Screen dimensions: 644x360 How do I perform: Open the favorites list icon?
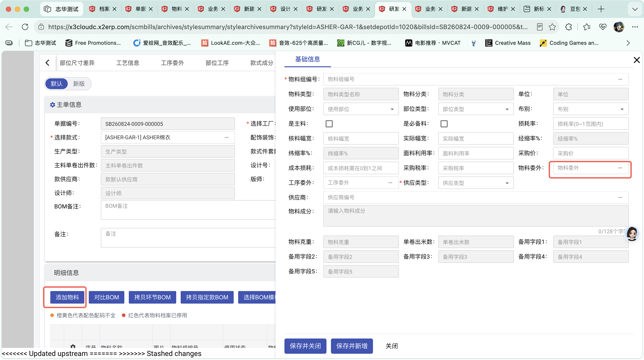(x=587, y=27)
